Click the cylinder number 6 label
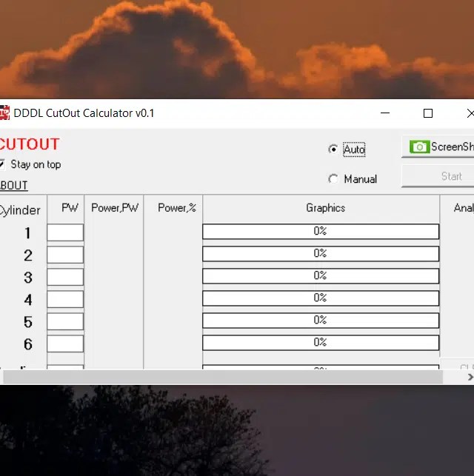Screen dimensions: 474x476 click(28, 344)
